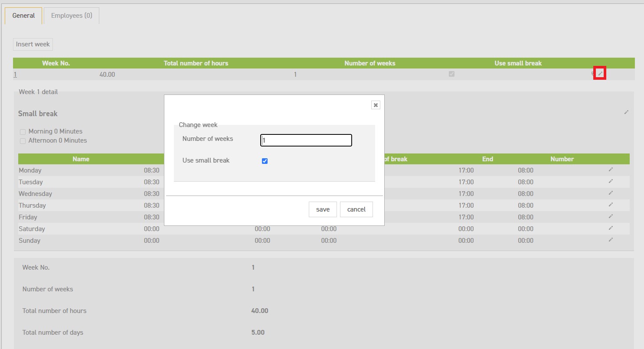Screen dimensions: 644x349
Task: Open week number 1 link
Action: click(x=15, y=75)
